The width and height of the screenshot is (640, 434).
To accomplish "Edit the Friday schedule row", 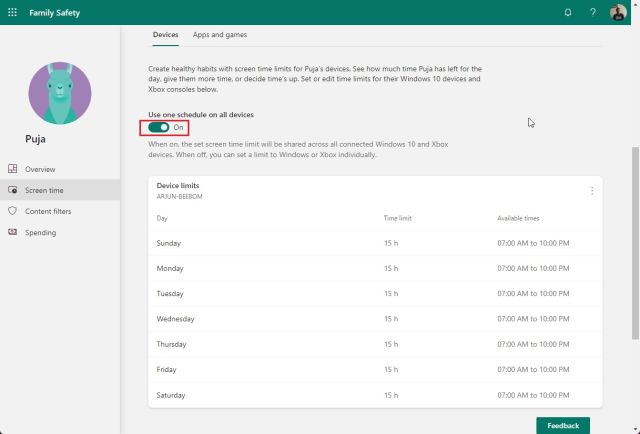I will coord(375,369).
